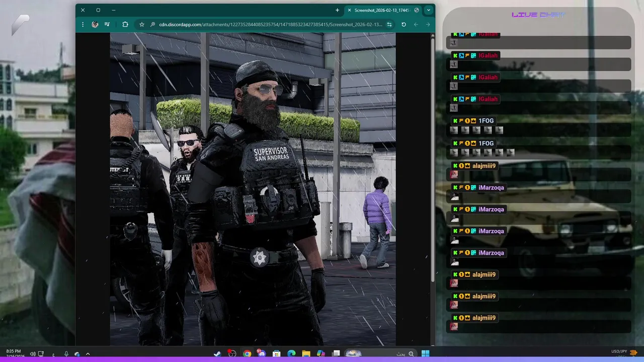The image size is (644, 362).
Task: Close the Screenshot_2026-02-13 tab
Action: tap(349, 10)
